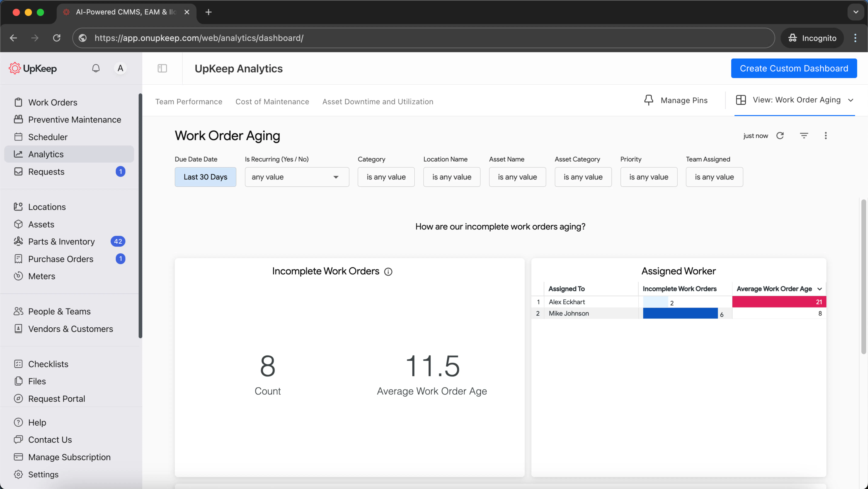The image size is (868, 489).
Task: Refresh the dashboard data icon
Action: tap(780, 135)
